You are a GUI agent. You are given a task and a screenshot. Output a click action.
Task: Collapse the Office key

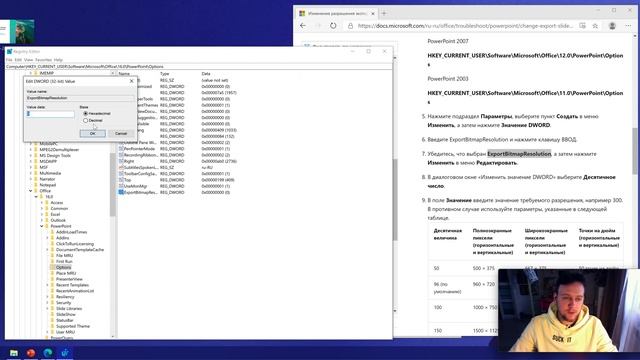31,191
